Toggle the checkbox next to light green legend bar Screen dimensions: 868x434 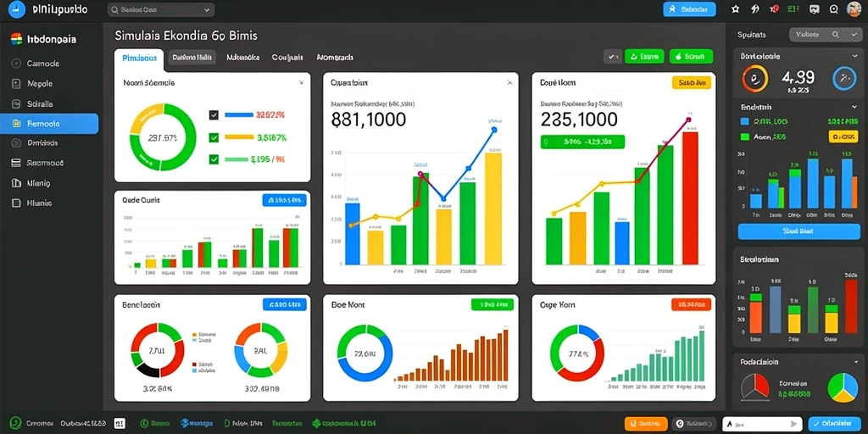(214, 159)
